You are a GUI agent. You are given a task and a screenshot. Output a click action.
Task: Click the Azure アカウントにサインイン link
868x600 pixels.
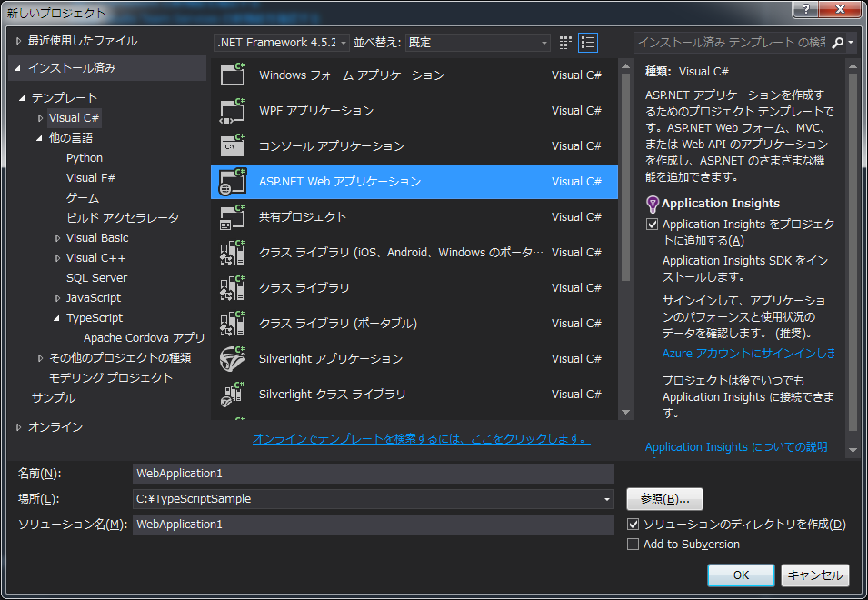[747, 353]
